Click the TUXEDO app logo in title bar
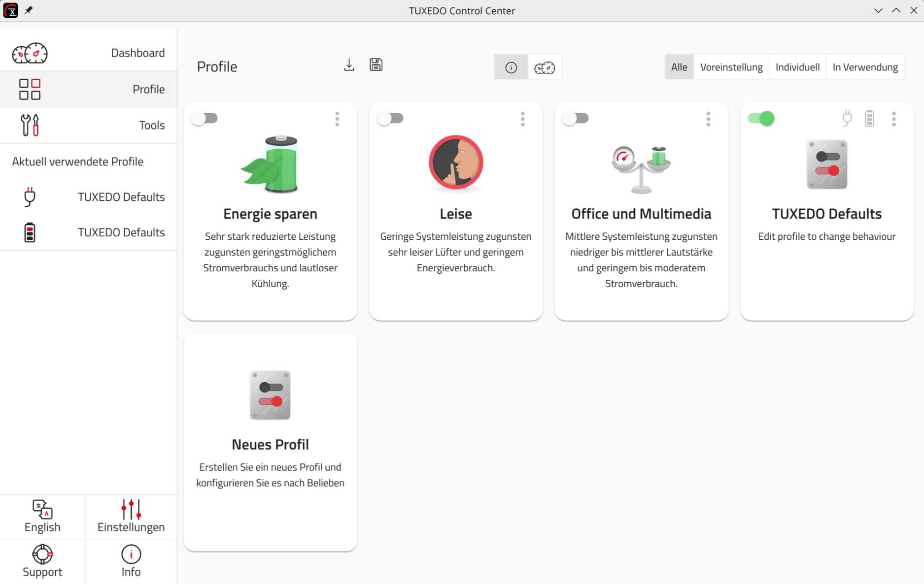Screen dimensions: 924x584 [x=10, y=10]
